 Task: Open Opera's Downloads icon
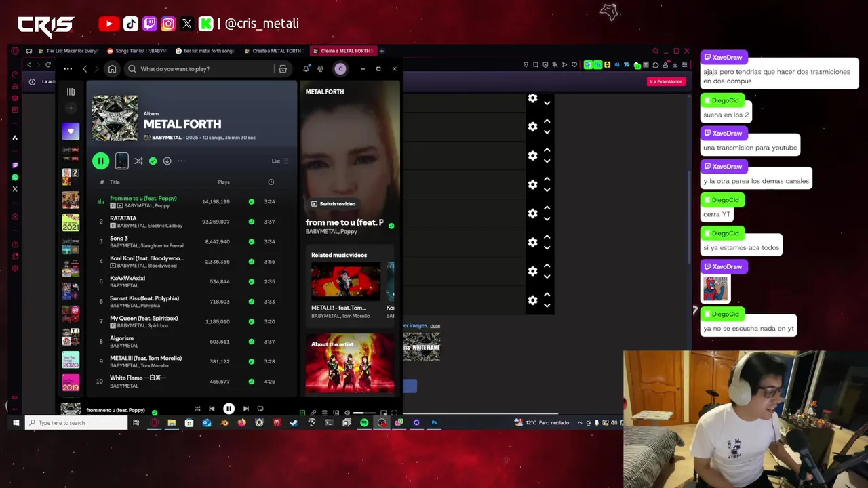coord(675,64)
